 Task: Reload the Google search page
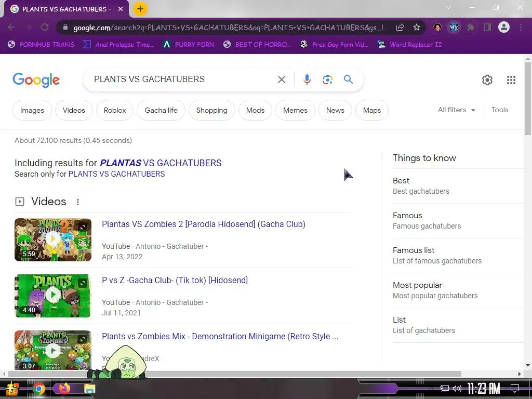tap(45, 27)
